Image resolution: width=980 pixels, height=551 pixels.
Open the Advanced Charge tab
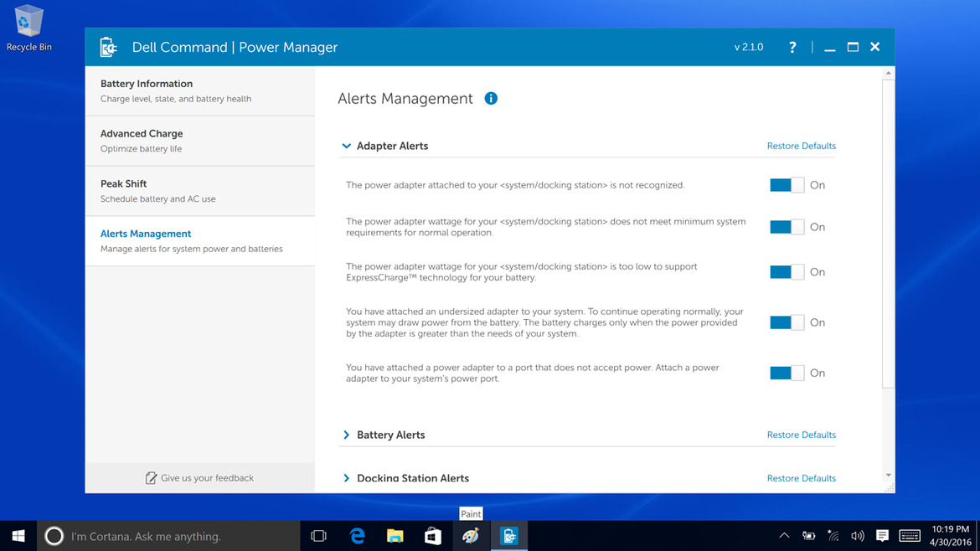click(x=200, y=141)
